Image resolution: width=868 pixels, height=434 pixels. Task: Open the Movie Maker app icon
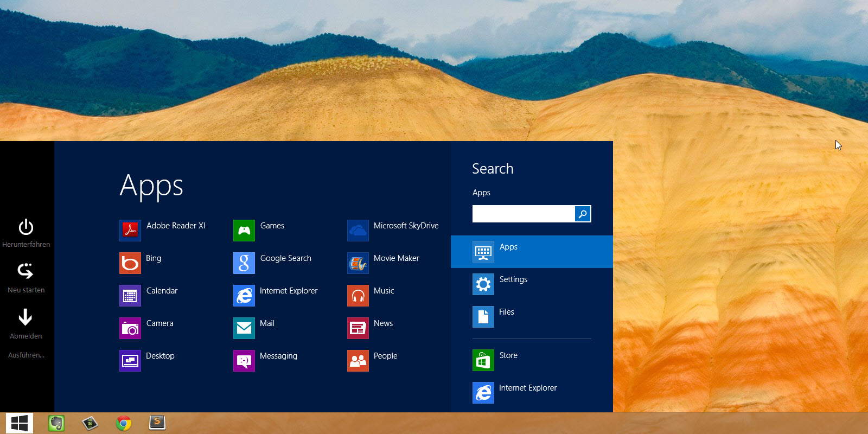(x=358, y=263)
